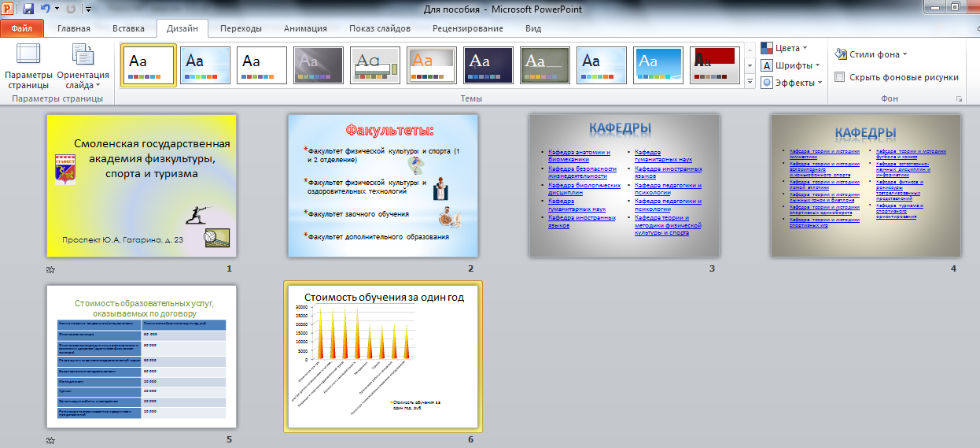Switch to the Вид ribbon tab

533,28
